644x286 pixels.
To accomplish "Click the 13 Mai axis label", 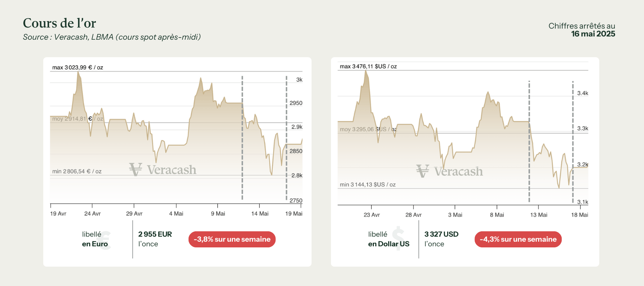I will [x=539, y=215].
